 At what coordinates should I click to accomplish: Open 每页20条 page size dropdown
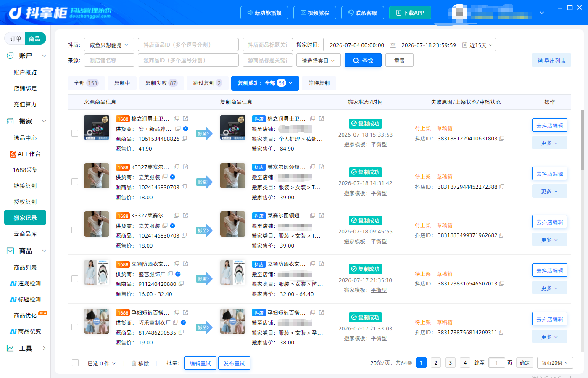555,363
